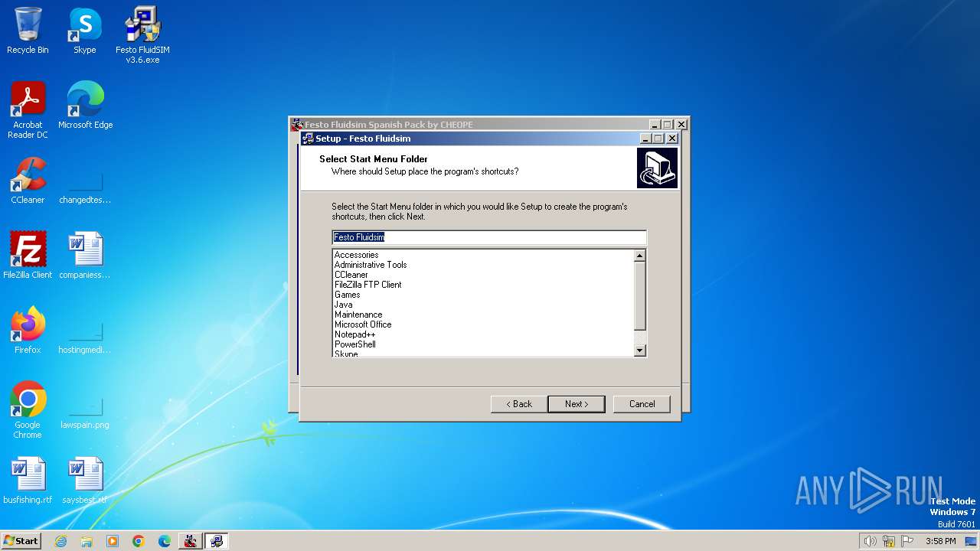Close the Setup - Festo Fluidsim window
Screen dimensions: 980x551
click(x=672, y=139)
